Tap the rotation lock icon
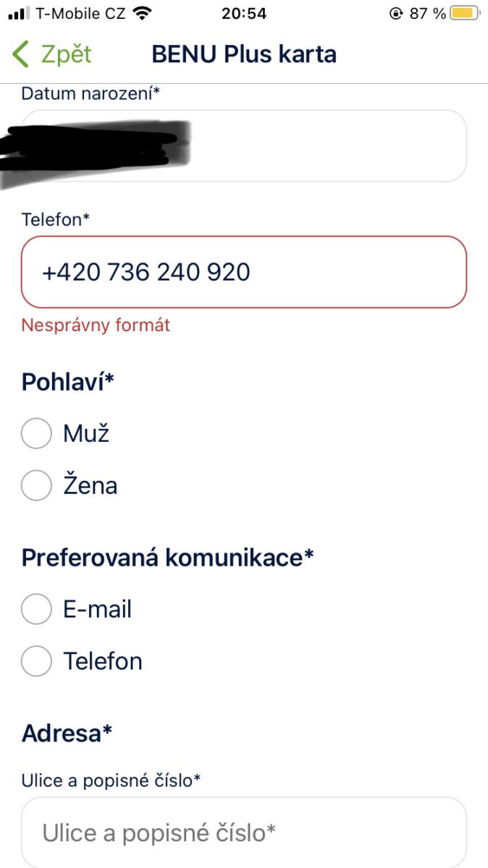Viewport: 488px width, 868px height. [x=395, y=13]
